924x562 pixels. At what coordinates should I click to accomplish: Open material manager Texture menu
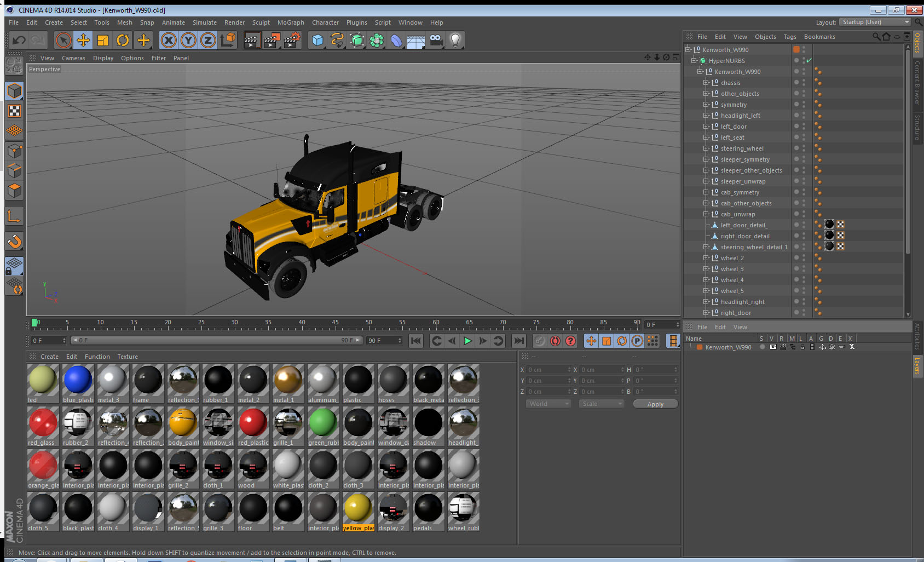pyautogui.click(x=128, y=357)
